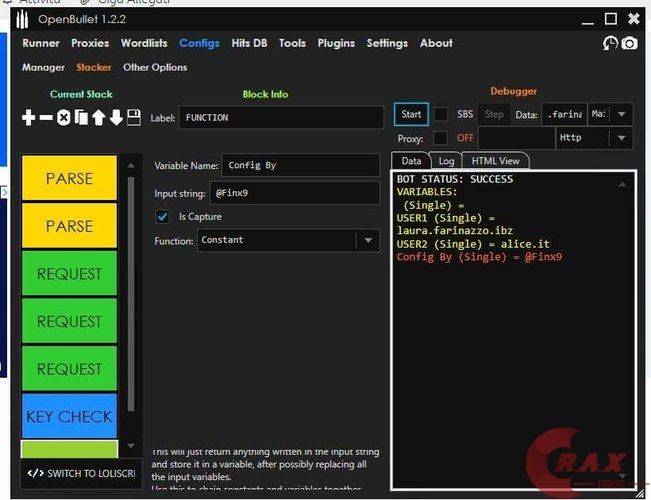Screen dimensions: 651x500
Task: Switch to the Stacker sub-tab
Action: [94, 67]
